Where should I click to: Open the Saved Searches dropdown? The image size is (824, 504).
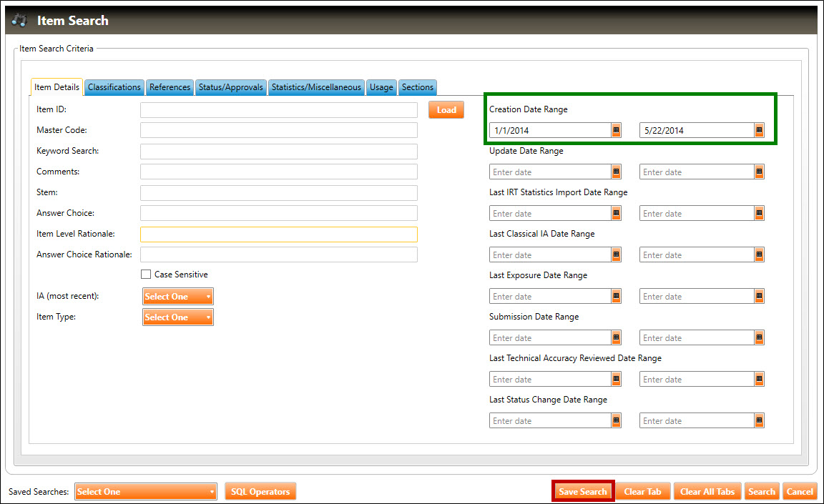[145, 492]
